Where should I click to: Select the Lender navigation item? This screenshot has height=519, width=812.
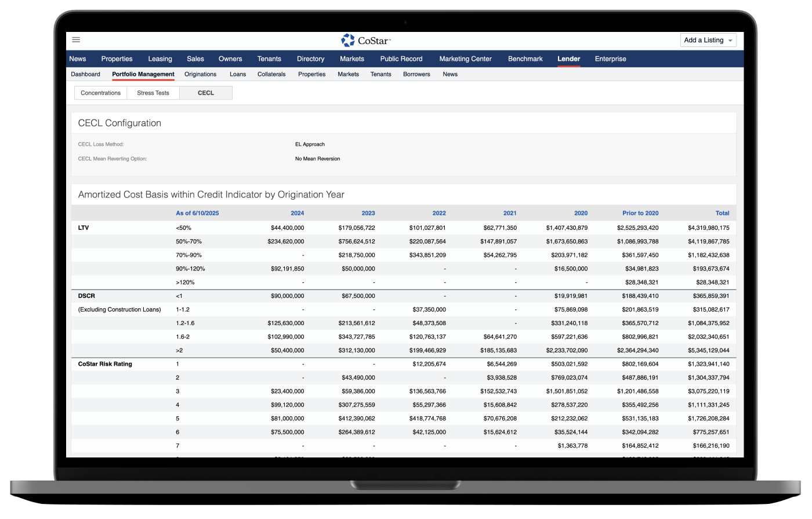568,59
